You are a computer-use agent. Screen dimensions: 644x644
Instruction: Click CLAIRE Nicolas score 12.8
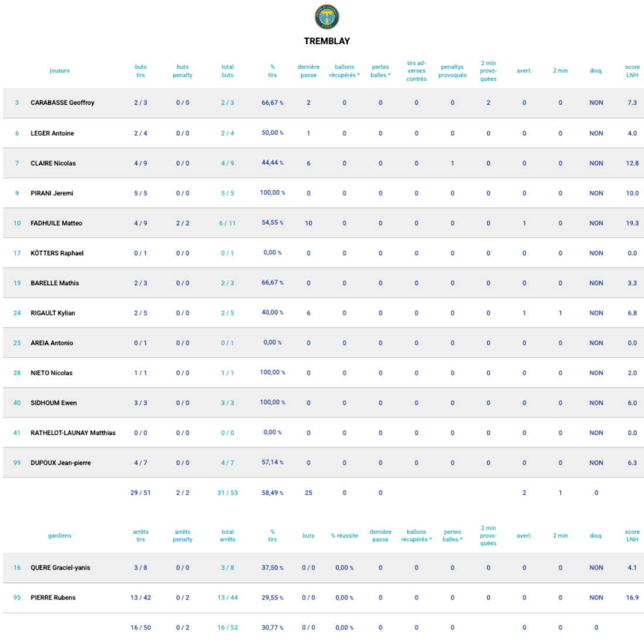632,163
